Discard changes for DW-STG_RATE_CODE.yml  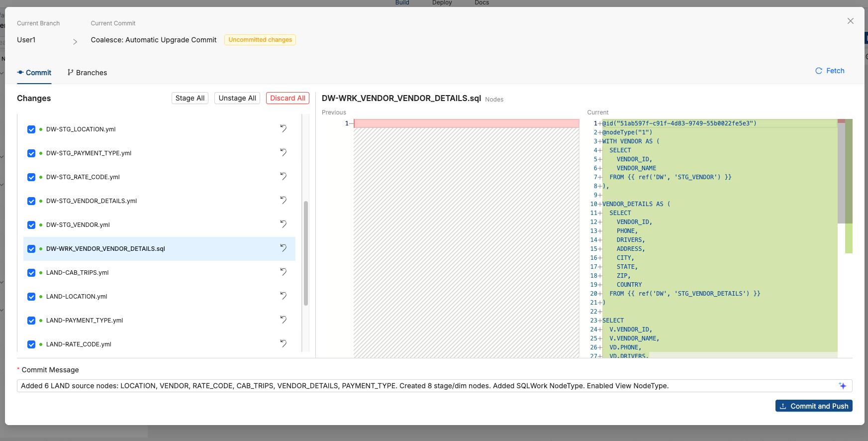[x=283, y=176]
